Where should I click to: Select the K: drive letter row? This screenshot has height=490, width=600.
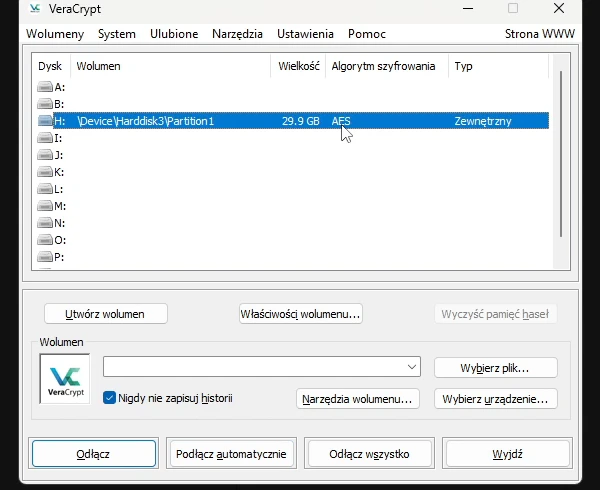click(59, 172)
